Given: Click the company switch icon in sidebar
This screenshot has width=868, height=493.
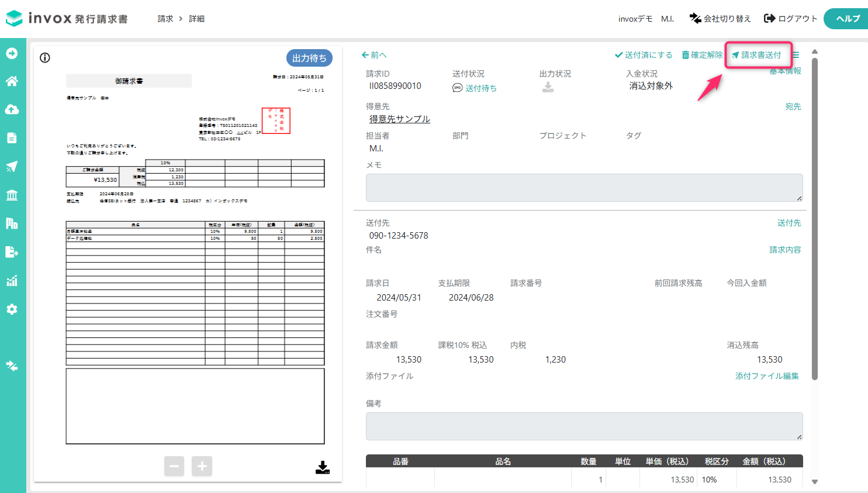Looking at the screenshot, I should click(12, 366).
